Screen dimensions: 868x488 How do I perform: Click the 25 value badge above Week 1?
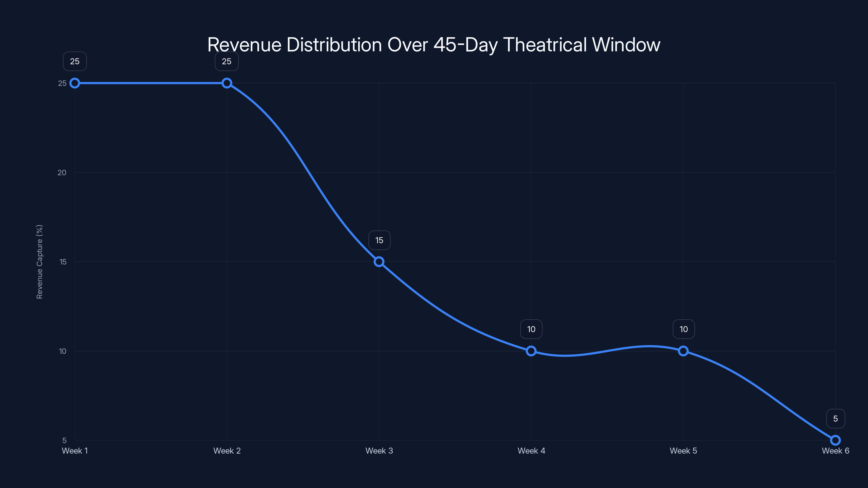[x=75, y=61]
